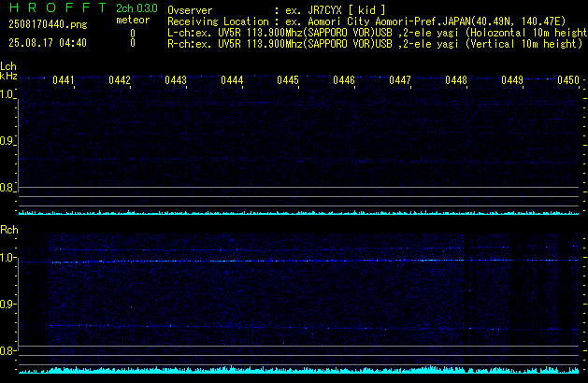Click the 0445 time marker
Image resolution: width=588 pixels, height=383 pixels.
tap(288, 80)
